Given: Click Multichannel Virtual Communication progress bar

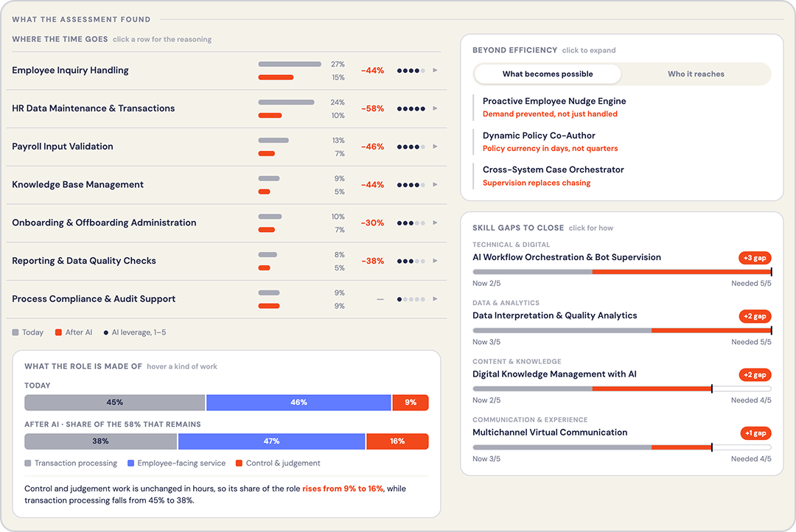Looking at the screenshot, I should pyautogui.click(x=622, y=447).
